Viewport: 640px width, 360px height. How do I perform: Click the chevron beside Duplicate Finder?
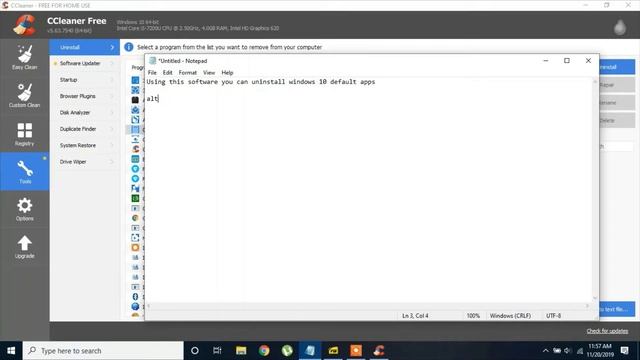coord(112,129)
